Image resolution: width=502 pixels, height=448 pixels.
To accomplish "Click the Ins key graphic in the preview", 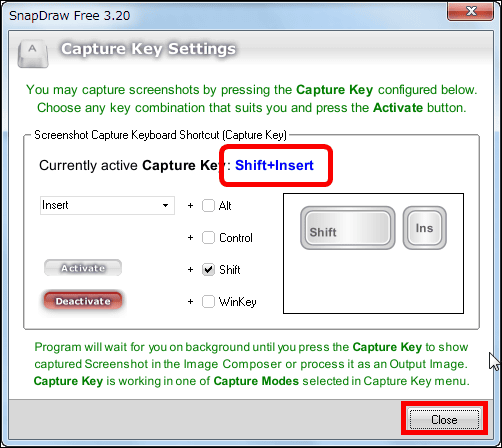I will click(x=424, y=228).
